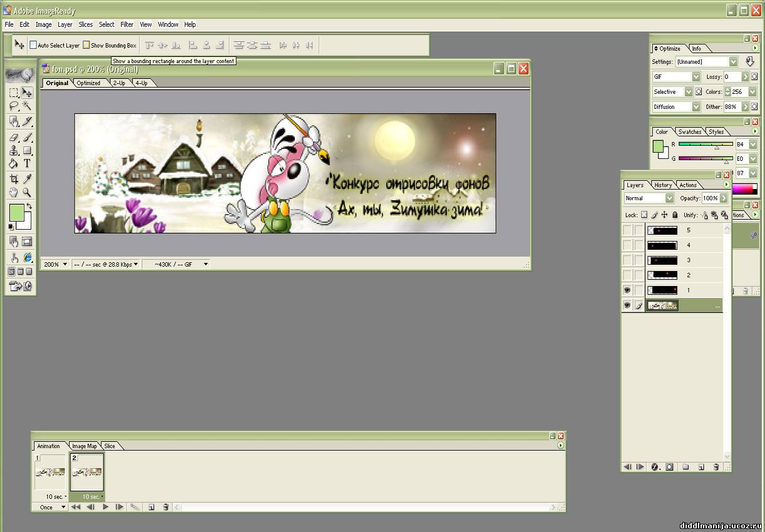Switch to the Optimized tab
This screenshot has width=765, height=532.
click(x=88, y=83)
